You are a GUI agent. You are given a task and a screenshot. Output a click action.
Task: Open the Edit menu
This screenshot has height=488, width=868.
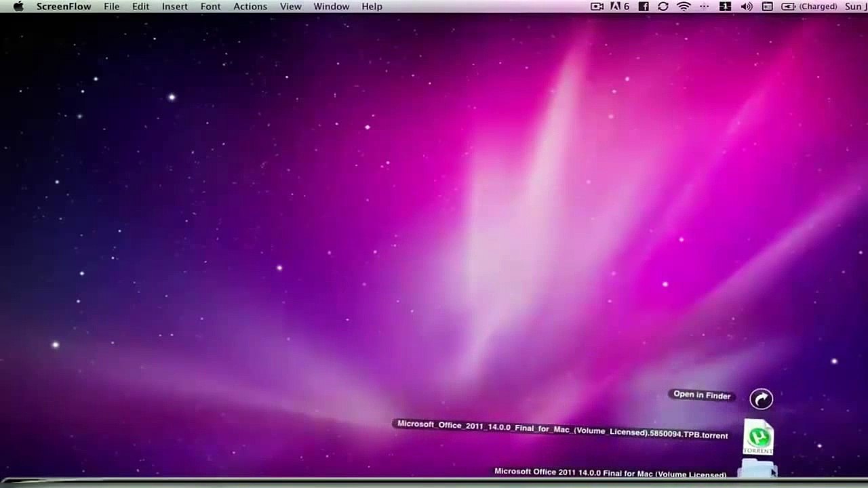(x=140, y=6)
